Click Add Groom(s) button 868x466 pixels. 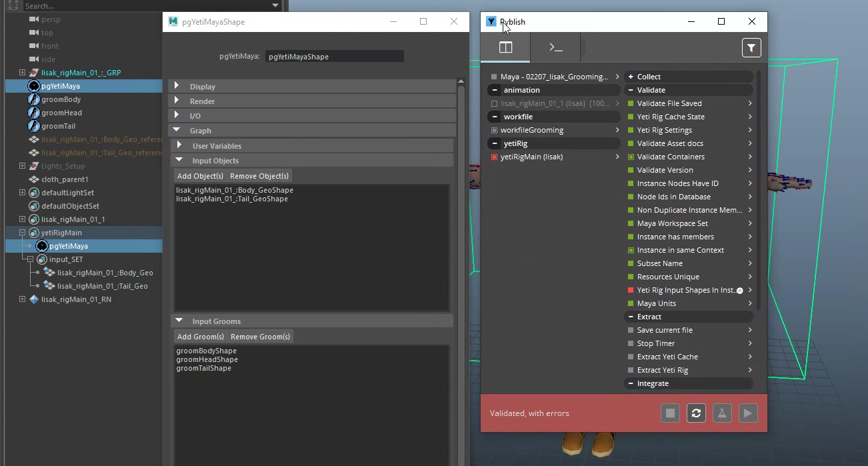click(201, 337)
